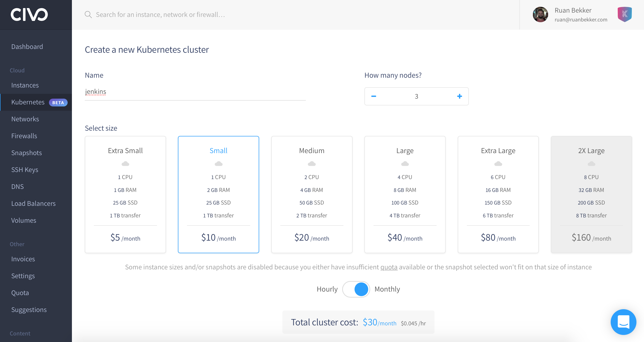Viewport: 644px width, 342px height.
Task: Open Invoices
Action: coord(23,259)
